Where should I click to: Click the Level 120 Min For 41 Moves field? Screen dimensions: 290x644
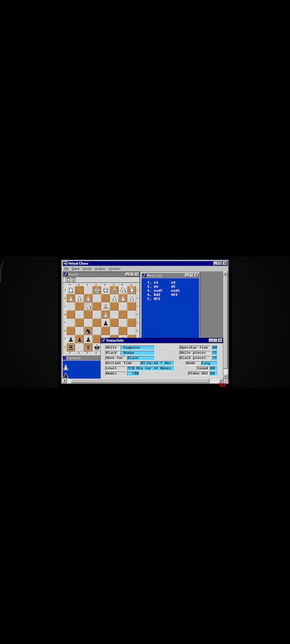pos(151,368)
